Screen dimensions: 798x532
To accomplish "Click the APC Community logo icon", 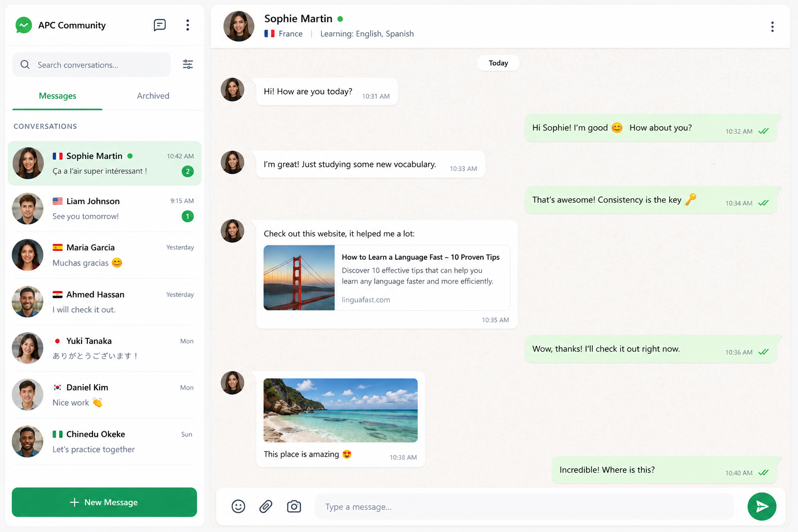I will click(23, 25).
